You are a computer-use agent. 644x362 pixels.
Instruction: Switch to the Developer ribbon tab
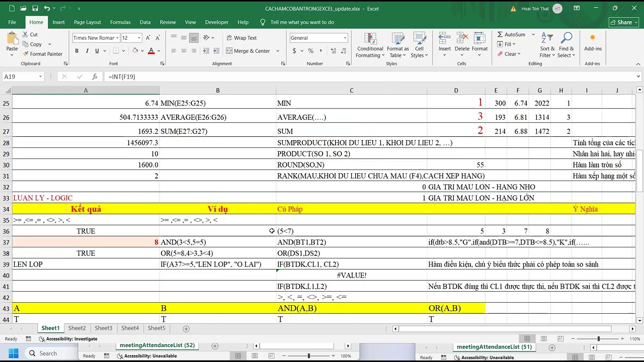click(x=216, y=22)
